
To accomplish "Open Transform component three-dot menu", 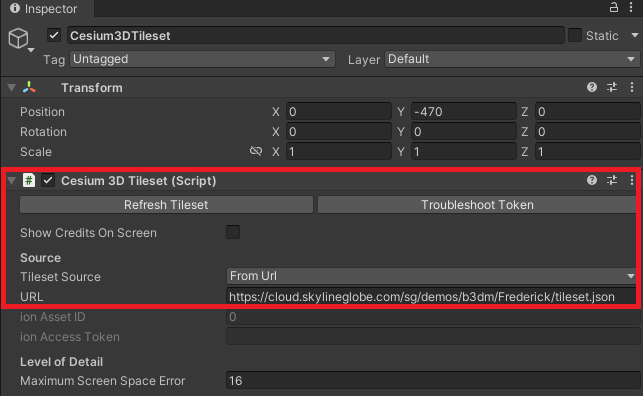I will click(632, 87).
